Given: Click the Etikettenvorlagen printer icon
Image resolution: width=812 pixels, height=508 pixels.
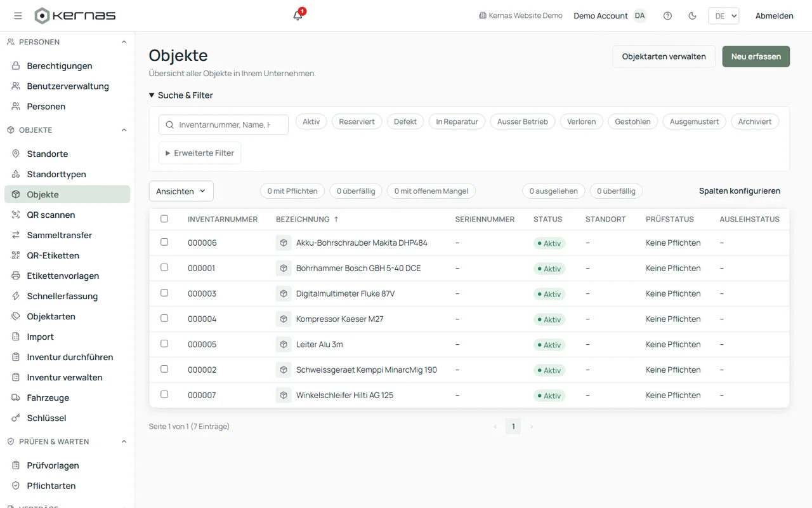Looking at the screenshot, I should point(16,276).
